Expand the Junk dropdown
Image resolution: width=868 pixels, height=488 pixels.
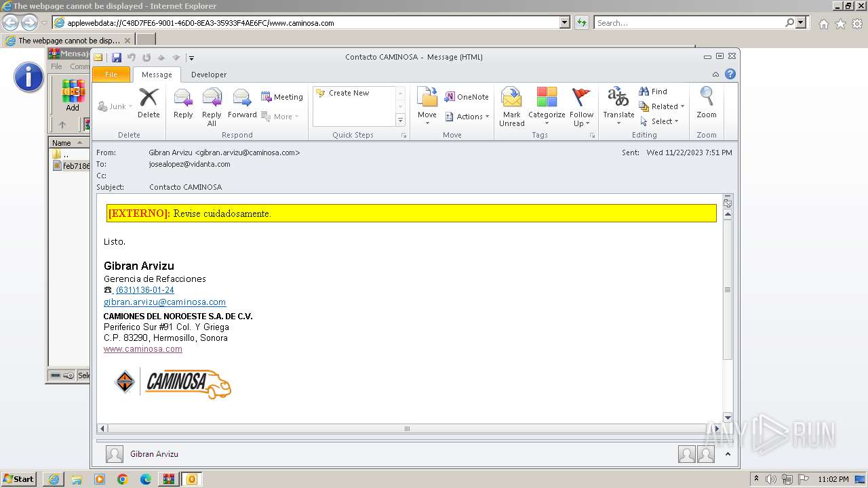pos(115,106)
